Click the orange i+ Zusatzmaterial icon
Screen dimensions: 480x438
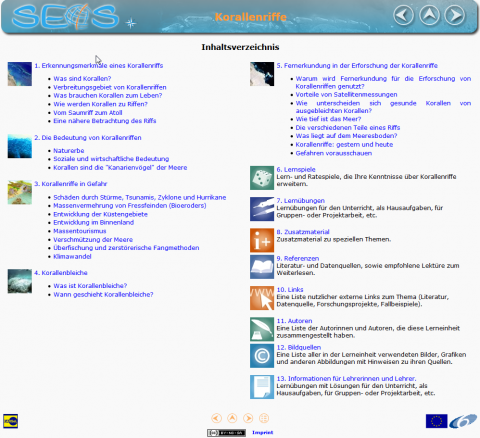coord(262,240)
